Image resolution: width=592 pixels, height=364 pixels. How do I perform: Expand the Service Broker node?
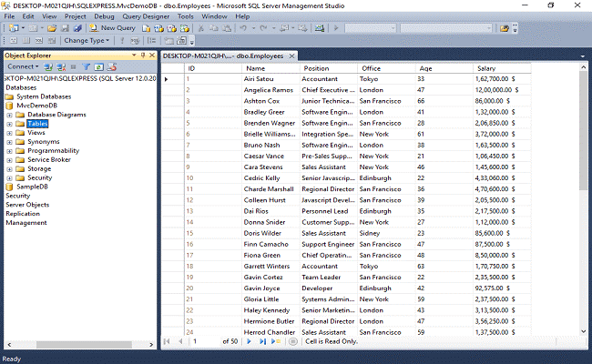point(9,160)
